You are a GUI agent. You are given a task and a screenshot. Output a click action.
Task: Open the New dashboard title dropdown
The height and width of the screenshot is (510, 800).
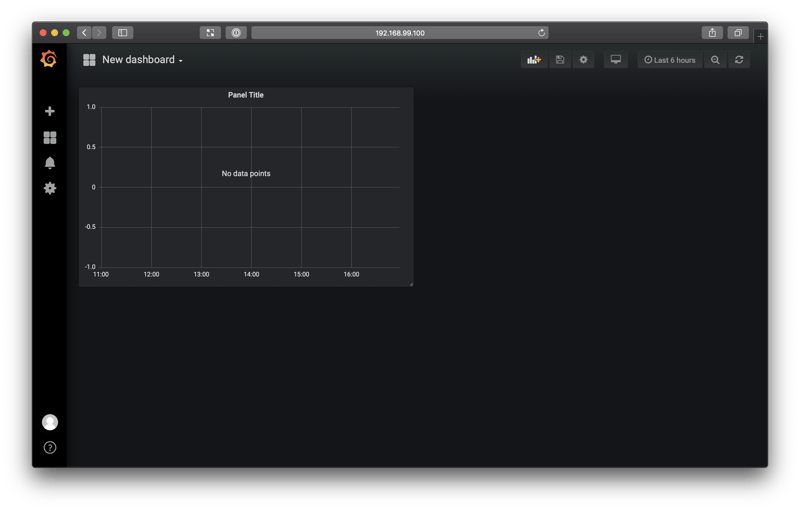(142, 60)
